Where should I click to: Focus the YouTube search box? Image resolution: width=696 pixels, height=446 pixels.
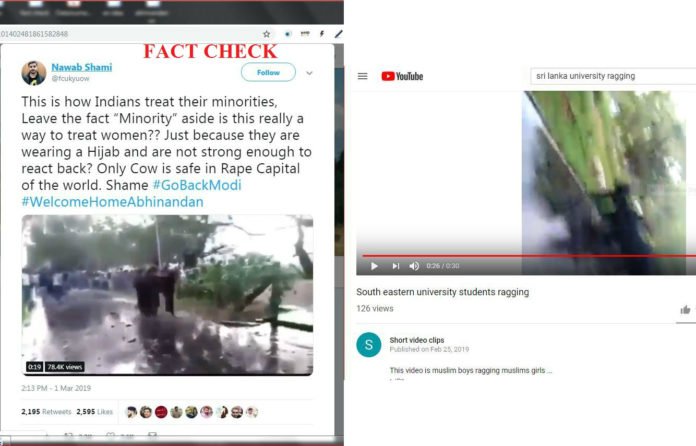[613, 76]
